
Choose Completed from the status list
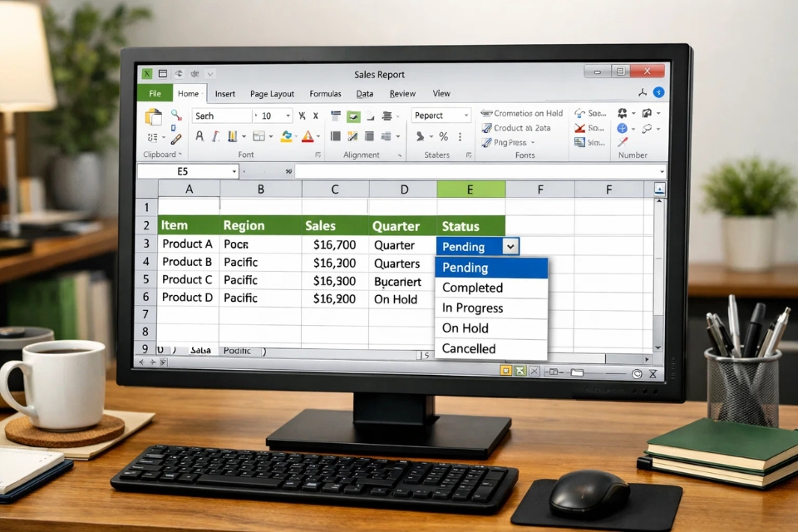[472, 288]
